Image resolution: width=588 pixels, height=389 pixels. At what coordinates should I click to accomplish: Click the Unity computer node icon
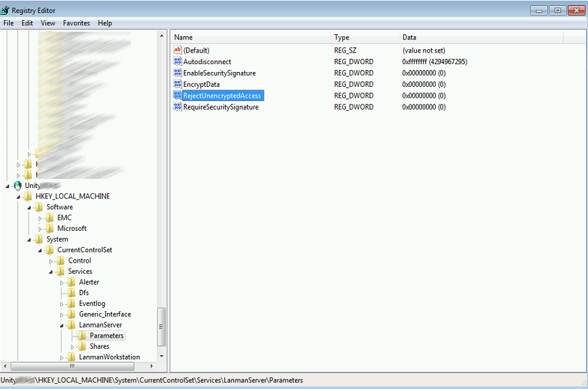18,185
